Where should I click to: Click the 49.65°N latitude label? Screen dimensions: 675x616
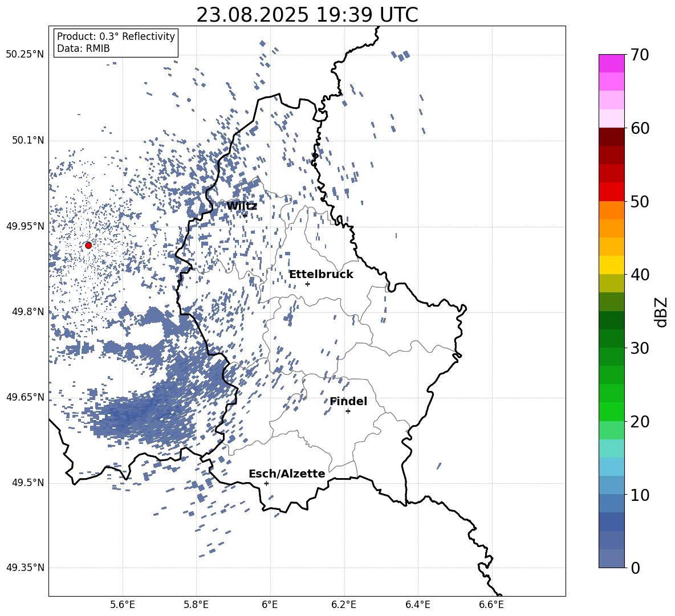click(x=25, y=397)
